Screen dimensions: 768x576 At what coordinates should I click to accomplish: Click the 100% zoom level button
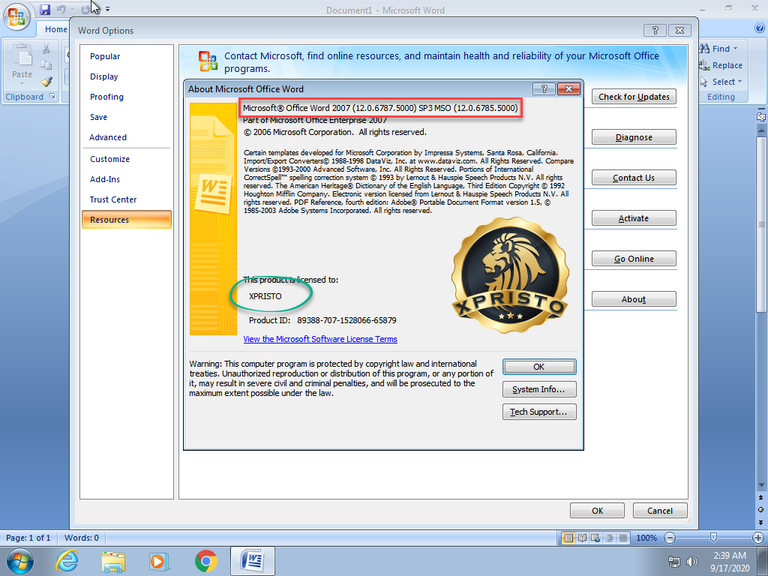tap(647, 538)
